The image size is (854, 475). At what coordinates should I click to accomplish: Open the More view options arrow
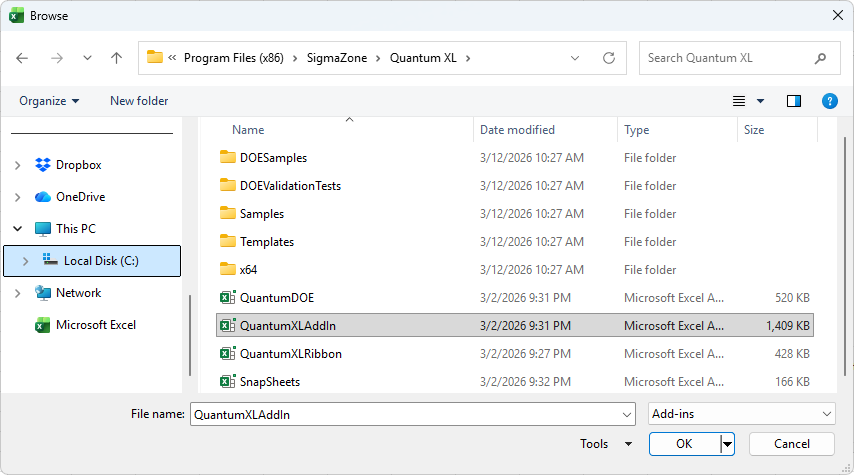[760, 101]
